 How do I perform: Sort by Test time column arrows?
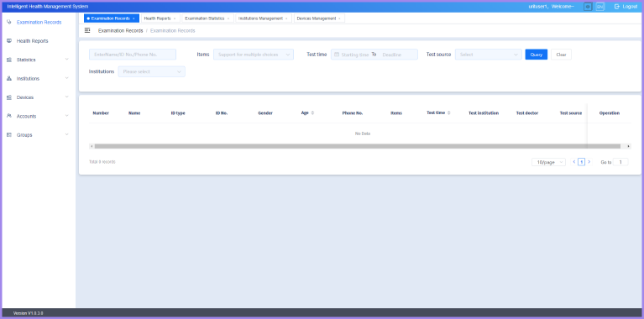point(448,112)
